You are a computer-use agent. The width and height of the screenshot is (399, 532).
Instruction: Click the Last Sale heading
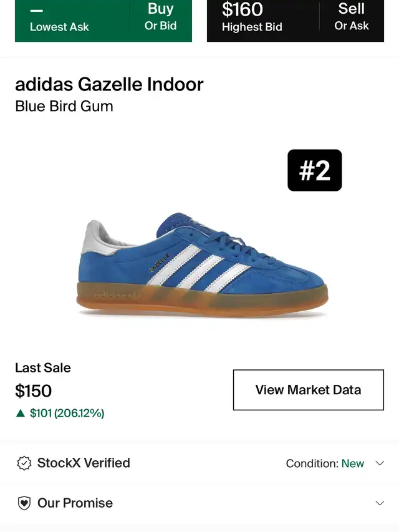click(43, 368)
